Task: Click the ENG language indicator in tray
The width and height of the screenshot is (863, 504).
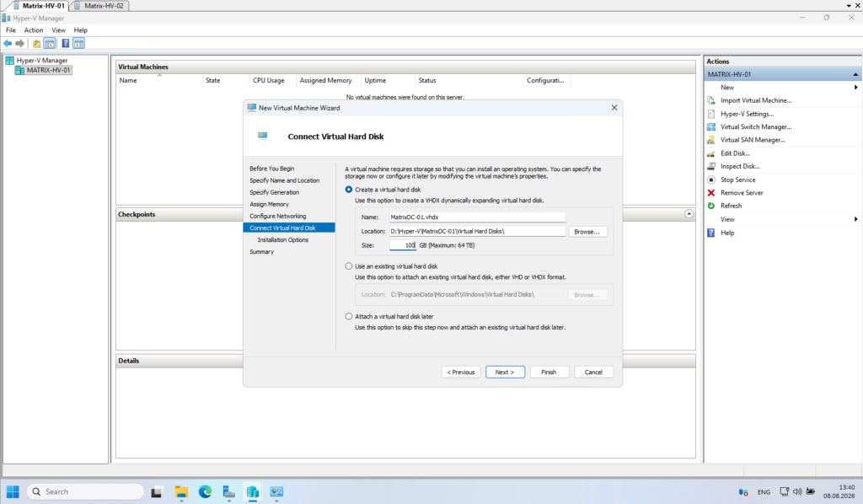Action: 764,492
